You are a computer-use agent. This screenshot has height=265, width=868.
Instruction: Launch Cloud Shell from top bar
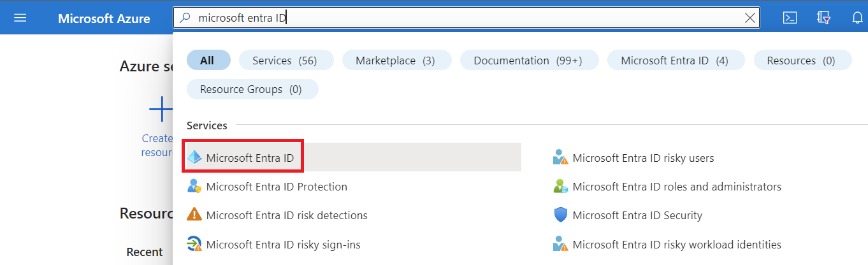790,18
